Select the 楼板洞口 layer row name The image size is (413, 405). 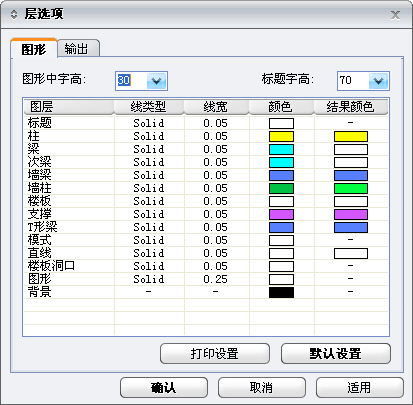click(51, 266)
